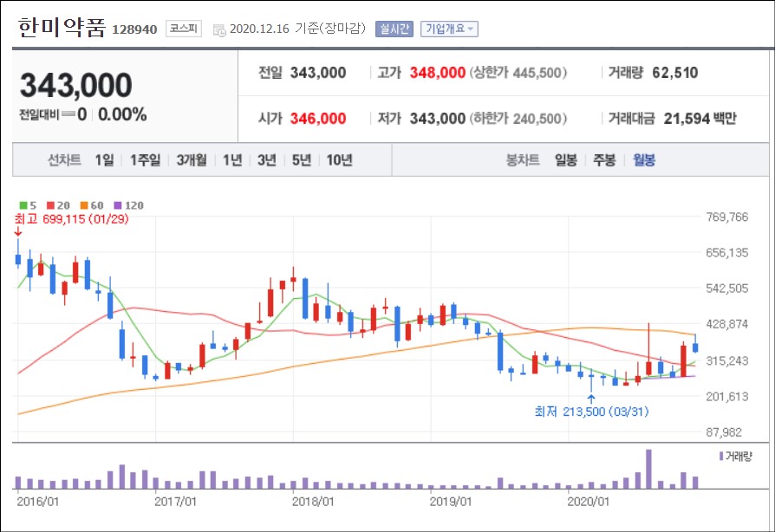Click the stock name 한미약품
Viewport: 775px width, 532px height.
click(62, 28)
